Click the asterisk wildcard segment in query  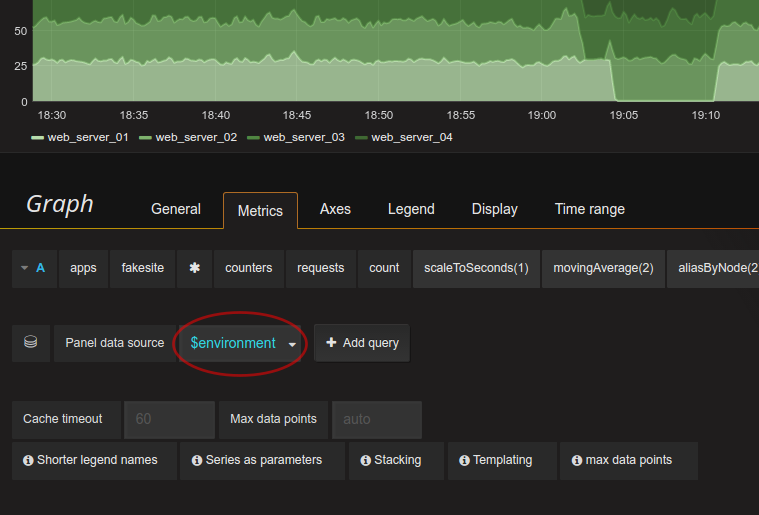(194, 268)
